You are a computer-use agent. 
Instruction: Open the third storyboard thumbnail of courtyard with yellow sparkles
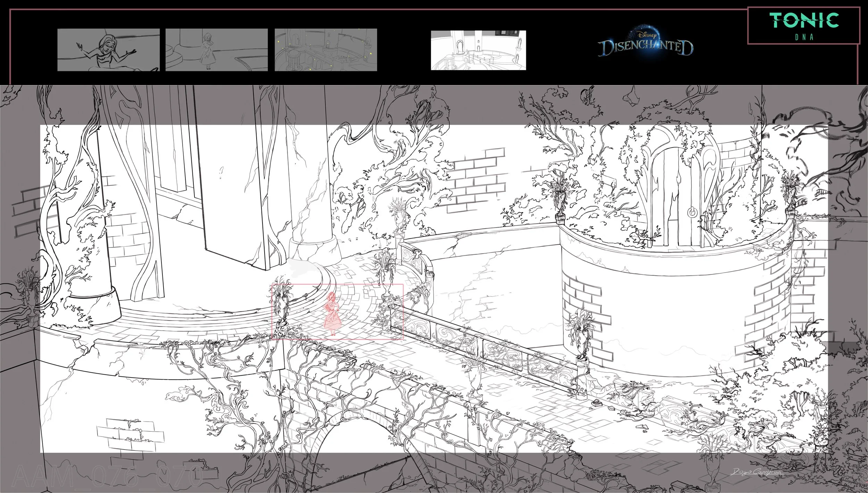click(325, 50)
